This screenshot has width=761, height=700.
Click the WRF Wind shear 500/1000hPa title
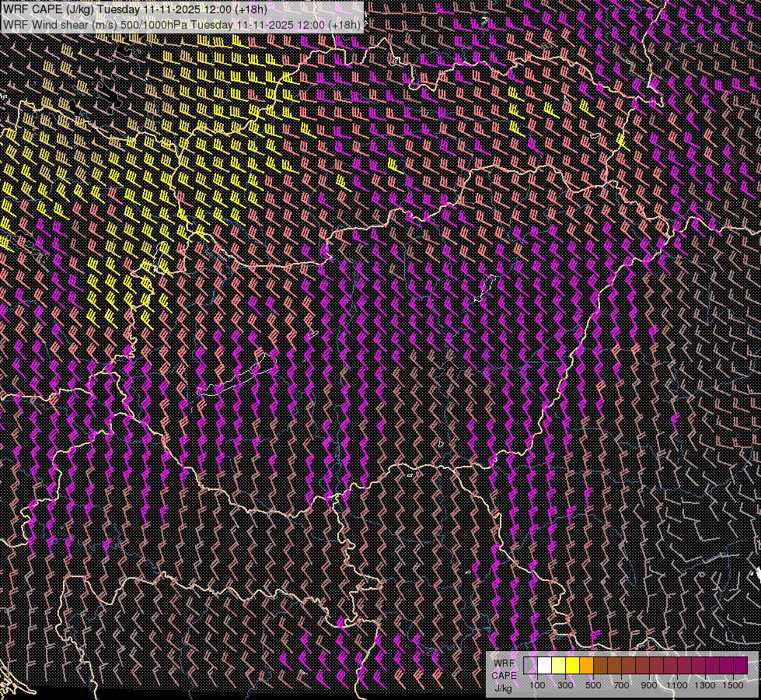click(x=182, y=24)
